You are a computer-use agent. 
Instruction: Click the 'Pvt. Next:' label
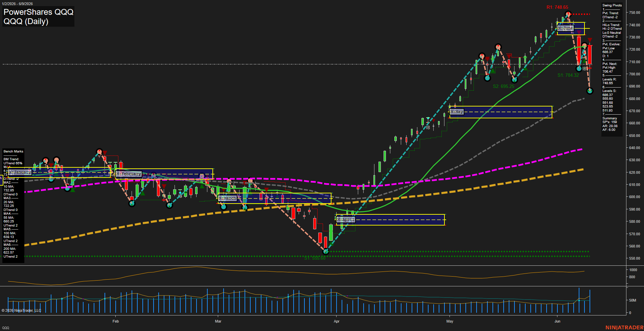point(609,64)
